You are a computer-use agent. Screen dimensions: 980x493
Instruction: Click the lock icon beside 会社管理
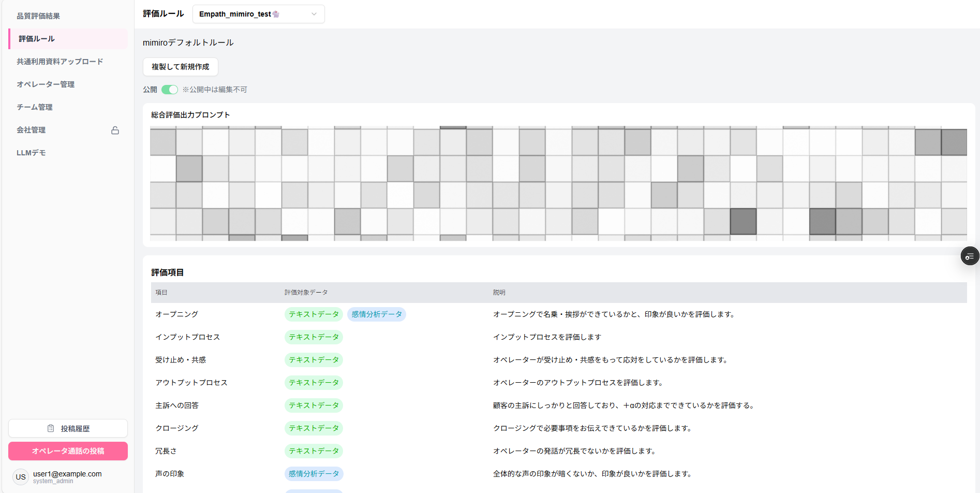(x=115, y=130)
